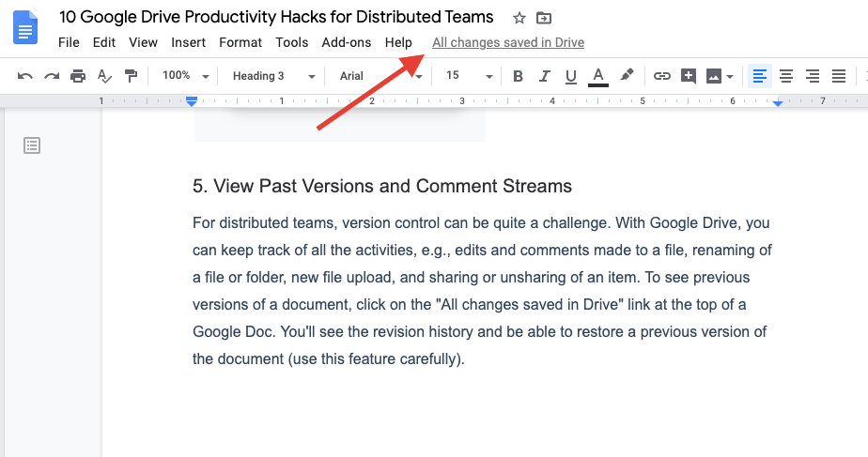
Task: Click the Undo arrow icon
Action: coord(25,76)
